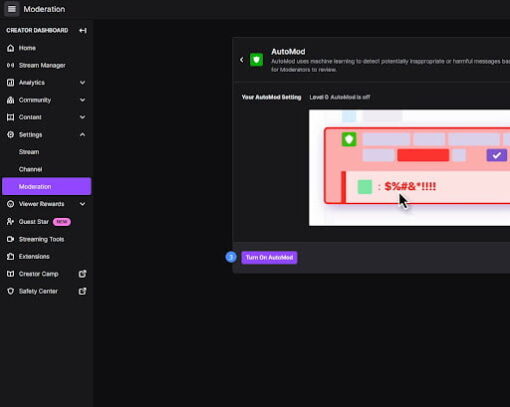510x407 pixels.
Task: Click the Safety Center shield icon
Action: [x=11, y=291]
